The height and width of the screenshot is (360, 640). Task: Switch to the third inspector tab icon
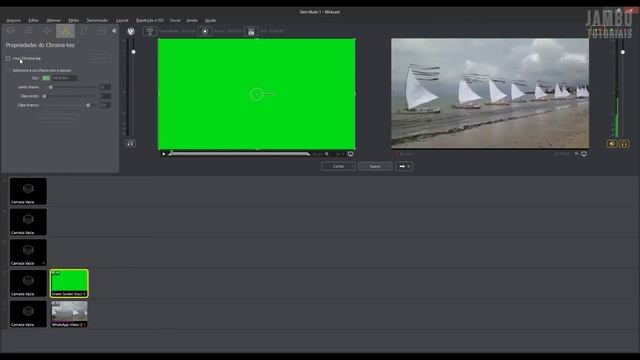tap(47, 31)
